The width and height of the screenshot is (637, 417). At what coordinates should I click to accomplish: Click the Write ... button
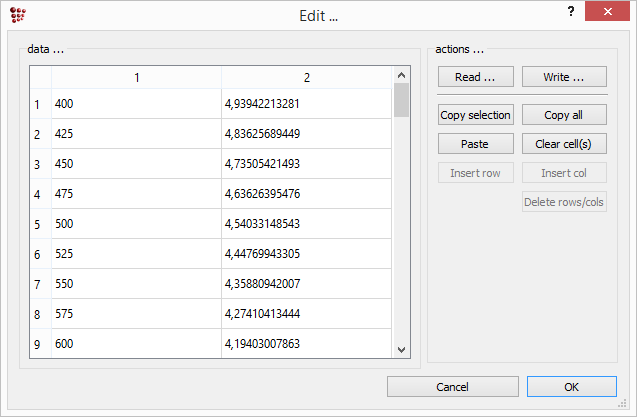(x=564, y=77)
